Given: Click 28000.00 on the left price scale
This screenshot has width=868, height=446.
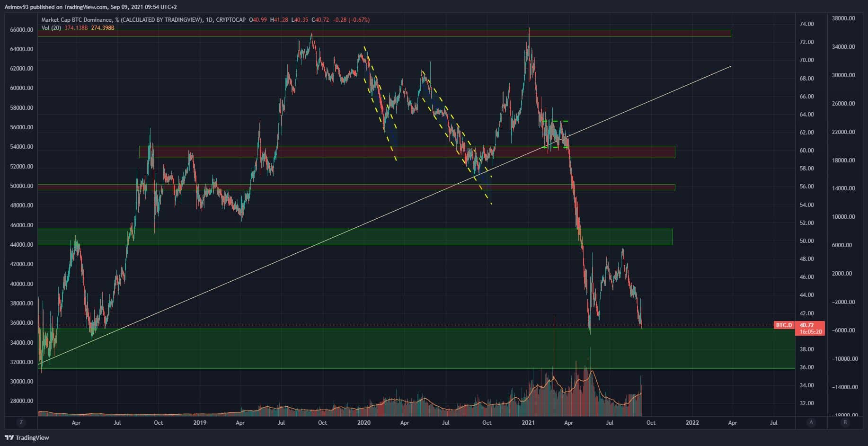Looking at the screenshot, I should click(x=22, y=401).
